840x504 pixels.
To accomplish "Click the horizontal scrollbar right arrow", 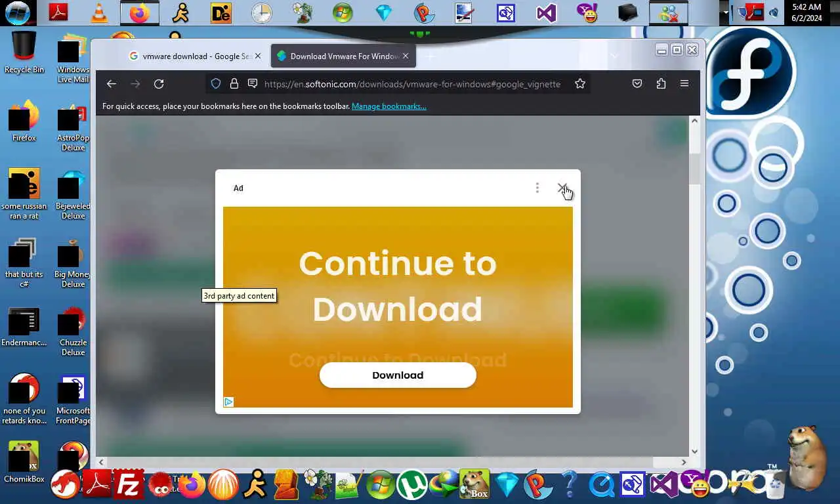I will click(683, 462).
